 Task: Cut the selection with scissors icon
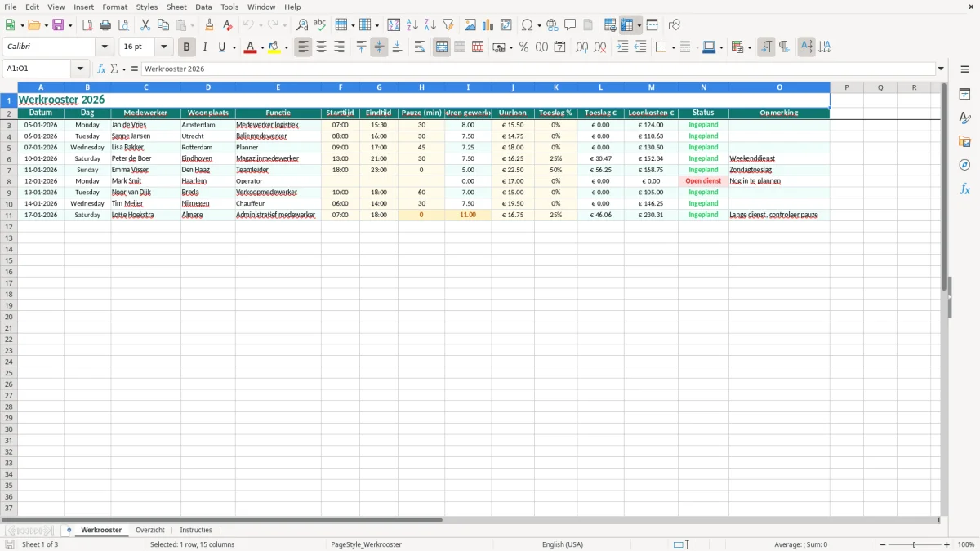pos(145,25)
